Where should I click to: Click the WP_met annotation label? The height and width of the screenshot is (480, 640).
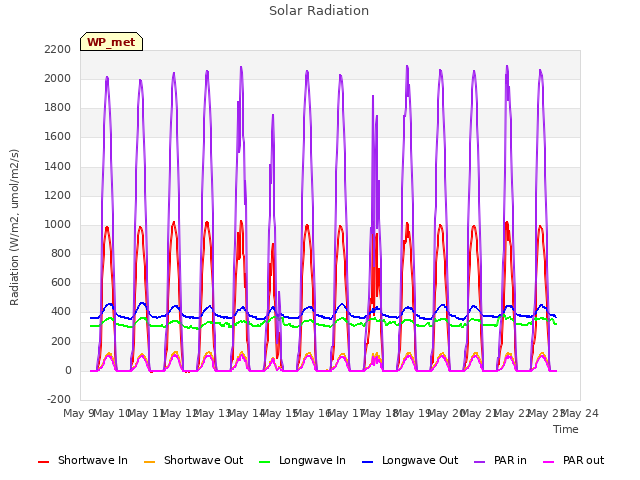point(111,42)
